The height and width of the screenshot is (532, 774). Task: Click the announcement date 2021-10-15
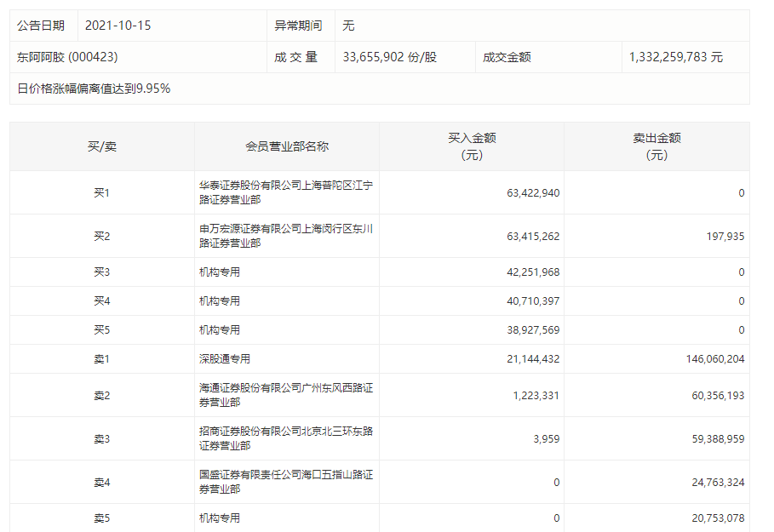pyautogui.click(x=118, y=26)
